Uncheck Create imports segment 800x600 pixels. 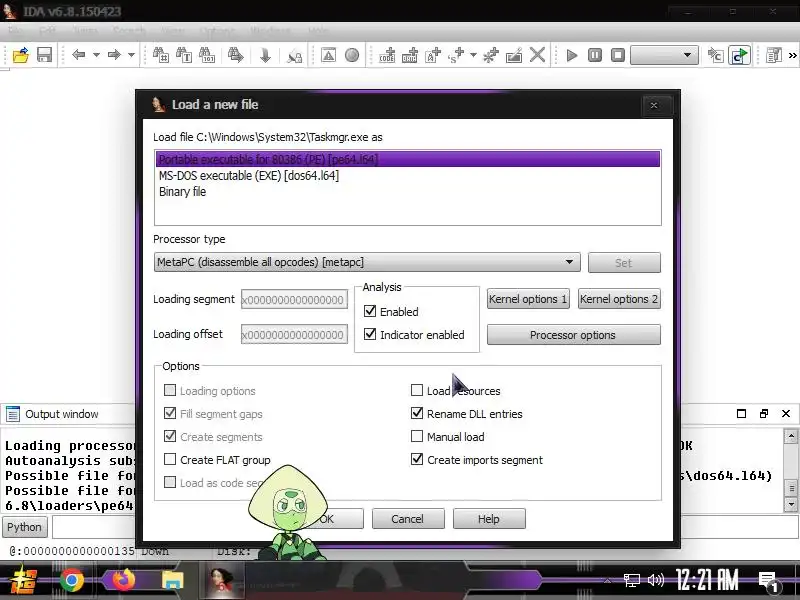point(417,459)
